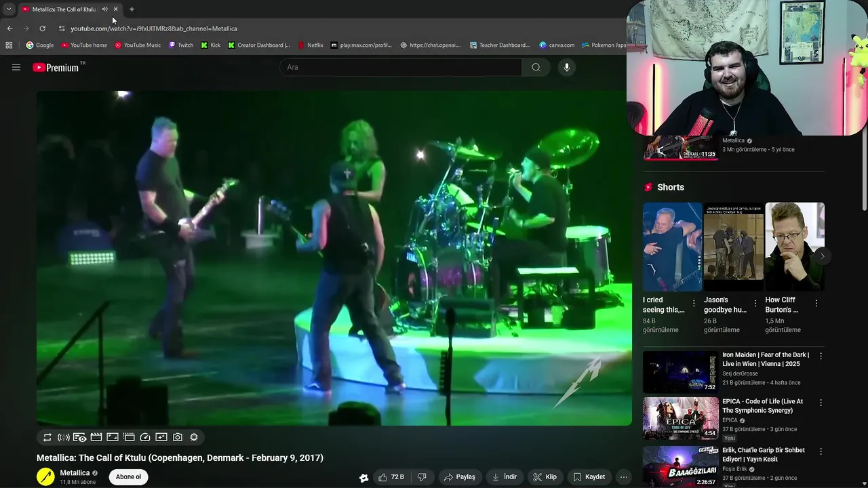Viewport: 868px width, 488px height.
Task: Open the chat.openai bookmark
Action: click(x=431, y=45)
